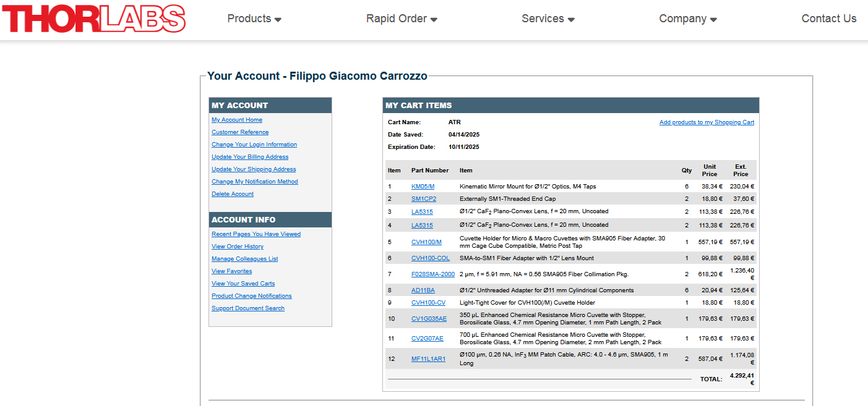Image resolution: width=868 pixels, height=406 pixels.
Task: View Order History
Action: pos(238,247)
